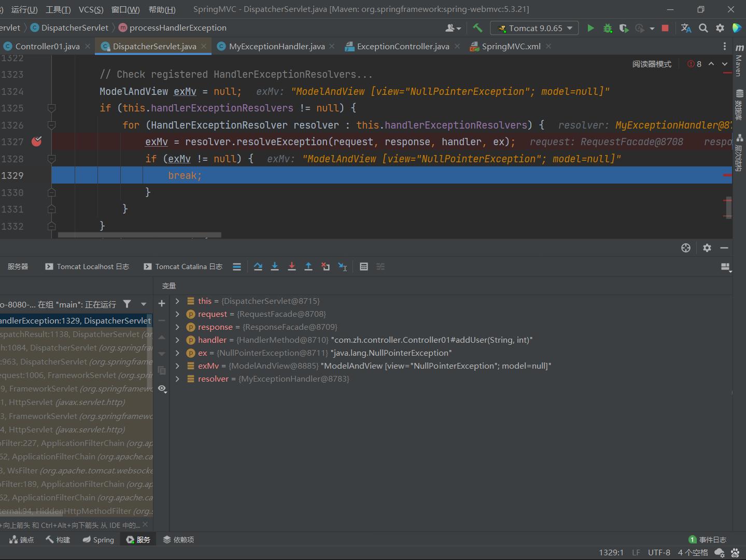Screen dimensions: 746x560
Task: Click the Run to Cursor icon
Action: (x=342, y=267)
